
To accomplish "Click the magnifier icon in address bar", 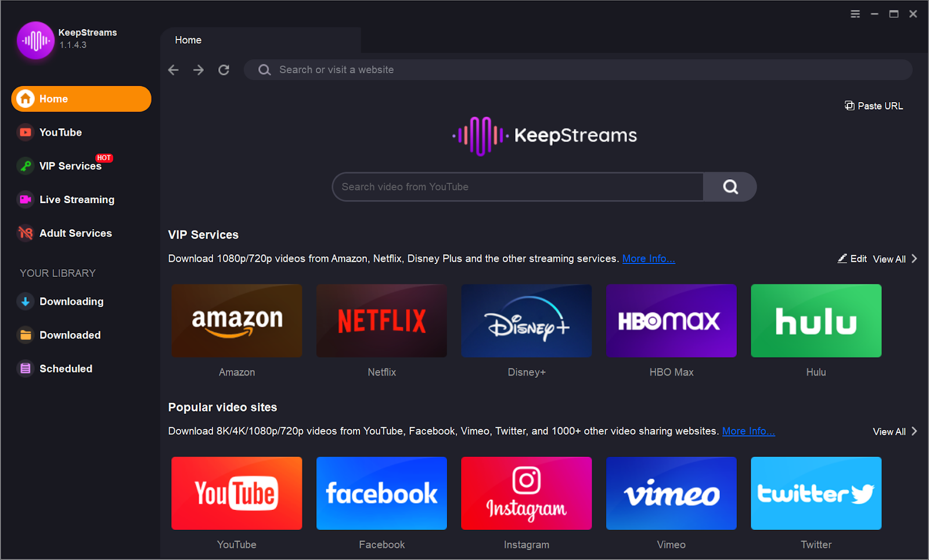I will [264, 70].
